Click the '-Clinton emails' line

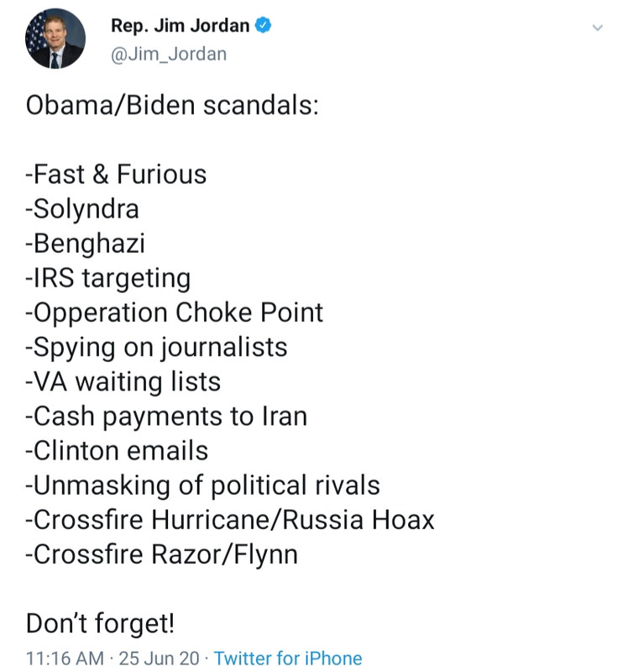click(117, 450)
